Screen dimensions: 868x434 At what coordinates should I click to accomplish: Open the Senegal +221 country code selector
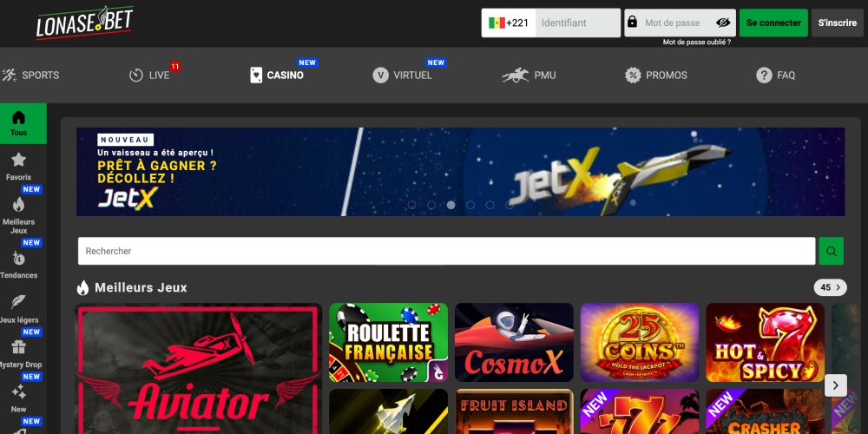[508, 23]
